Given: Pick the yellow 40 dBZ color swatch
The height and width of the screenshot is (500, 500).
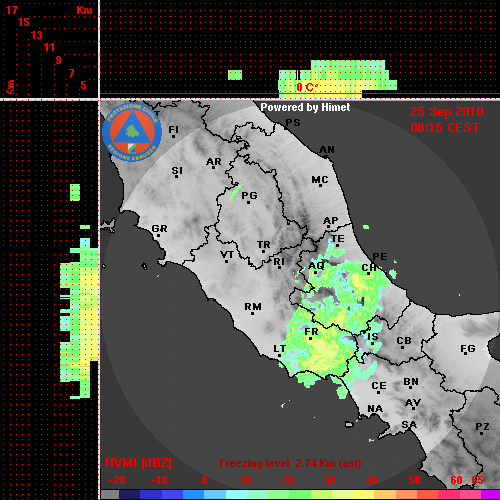Looking at the screenshot, I should [364, 495].
